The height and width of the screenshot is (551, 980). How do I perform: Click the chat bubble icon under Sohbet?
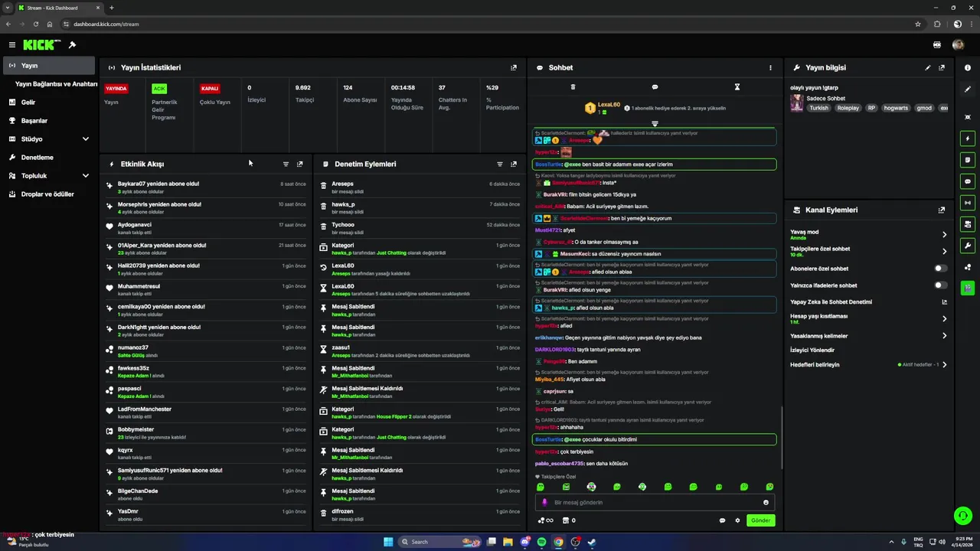655,87
